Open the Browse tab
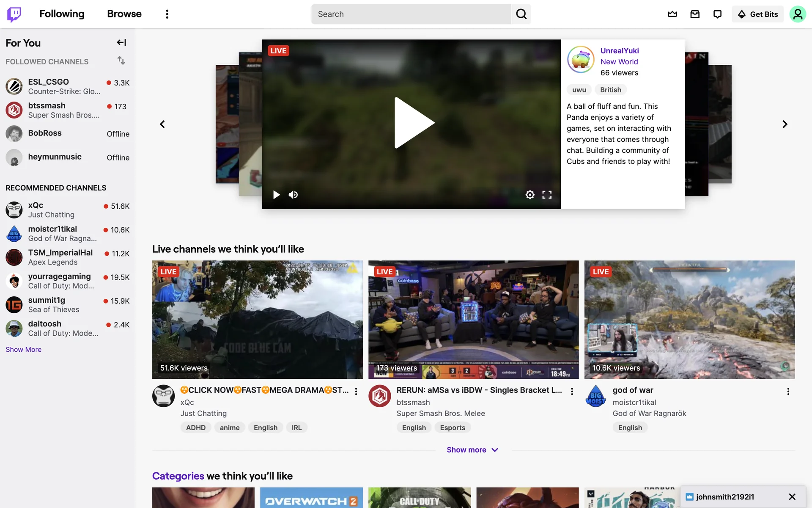This screenshot has width=812, height=508. 124,14
